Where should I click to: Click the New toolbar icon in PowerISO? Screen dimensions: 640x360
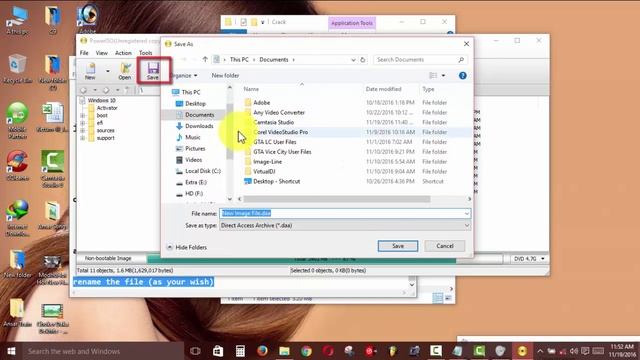pyautogui.click(x=90, y=71)
